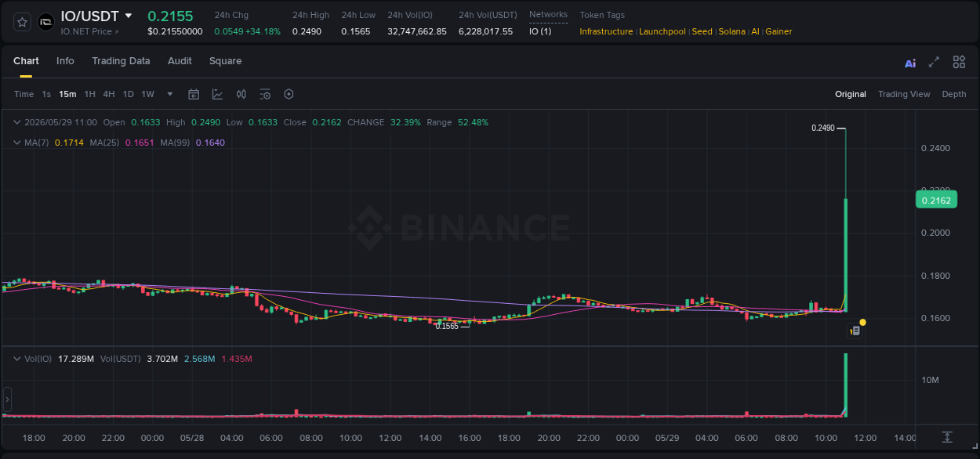Switch to the Info tab
This screenshot has height=459, width=980.
65,61
